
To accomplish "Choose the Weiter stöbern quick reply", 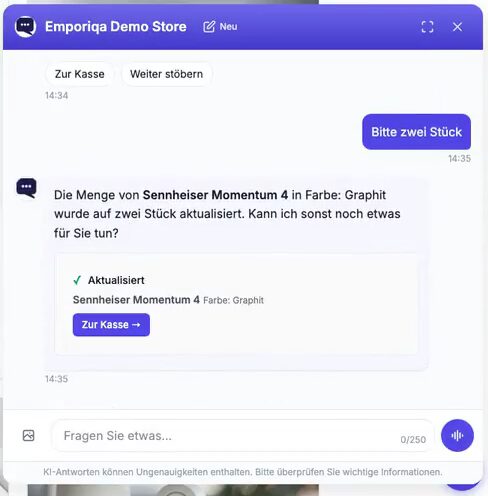I will click(x=166, y=74).
